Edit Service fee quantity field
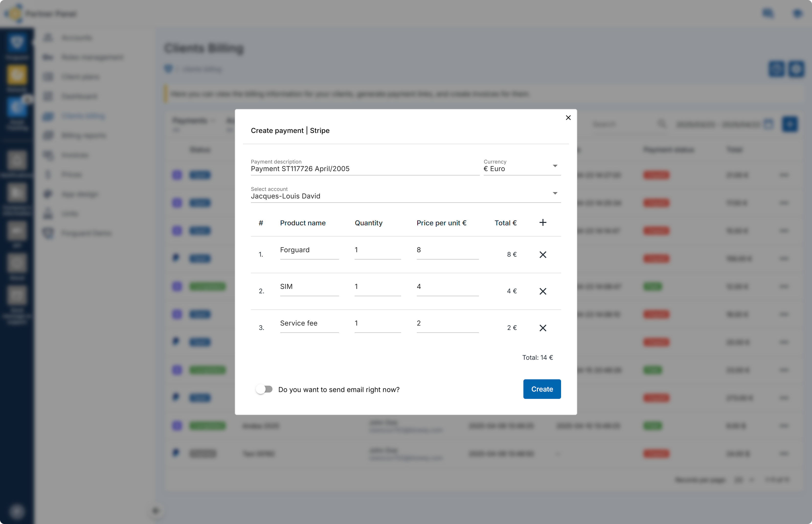This screenshot has height=524, width=812. pos(377,323)
